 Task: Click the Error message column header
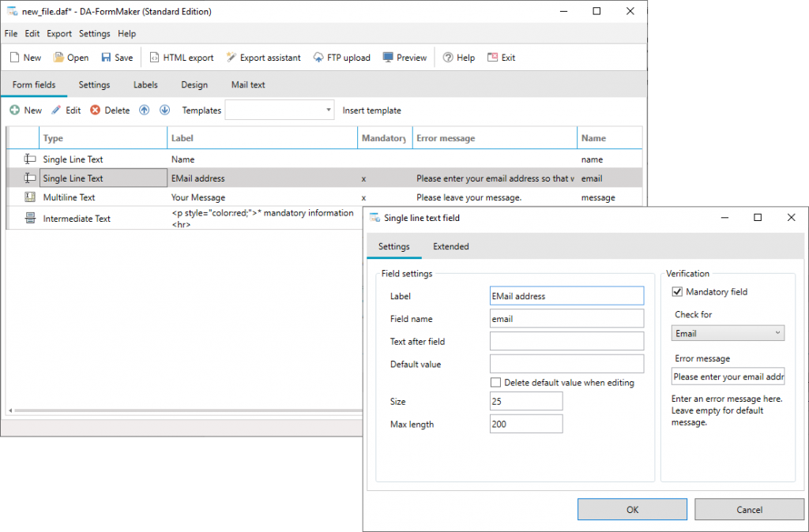[495, 138]
